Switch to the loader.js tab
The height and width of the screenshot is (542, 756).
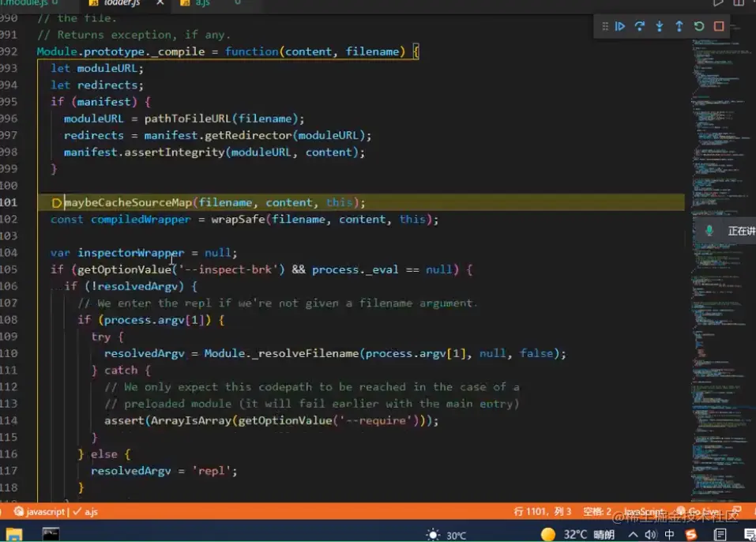point(122,3)
